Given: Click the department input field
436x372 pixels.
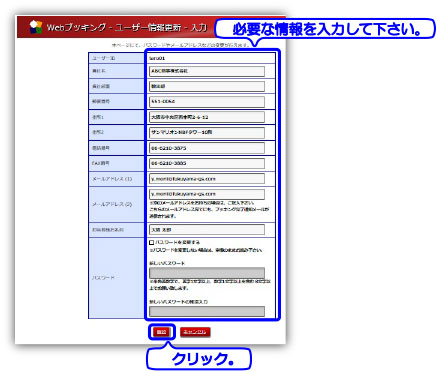Looking at the screenshot, I should click(207, 86).
